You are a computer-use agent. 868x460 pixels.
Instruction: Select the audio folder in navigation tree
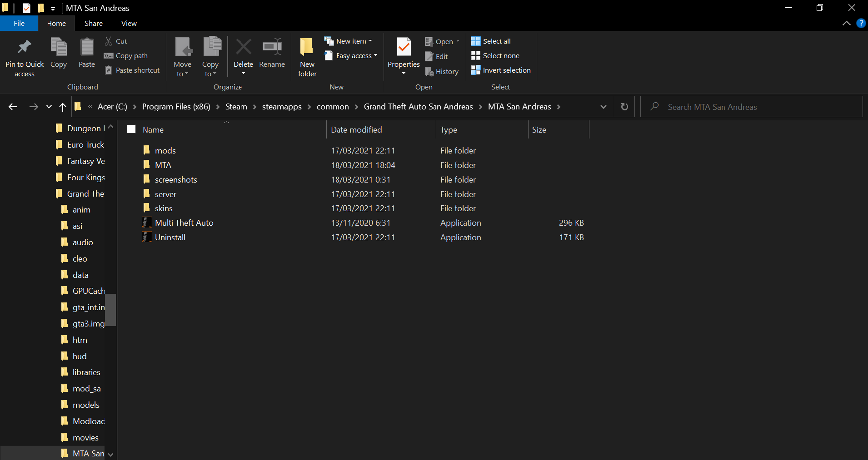click(82, 242)
